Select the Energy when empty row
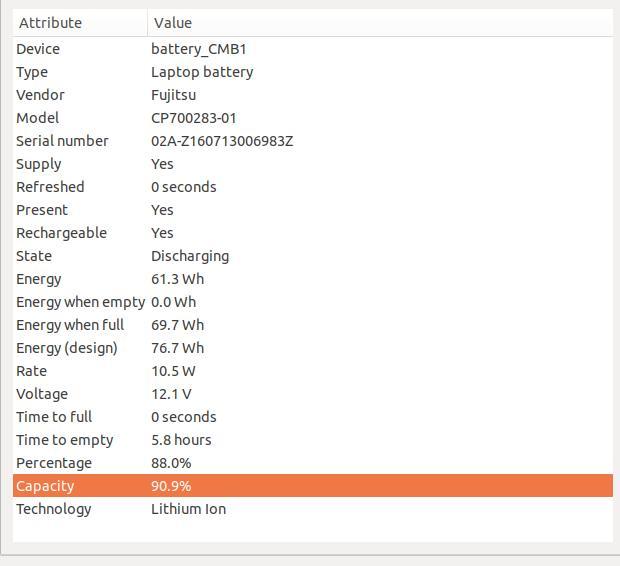Viewport: 620px width, 566px height. (x=313, y=302)
